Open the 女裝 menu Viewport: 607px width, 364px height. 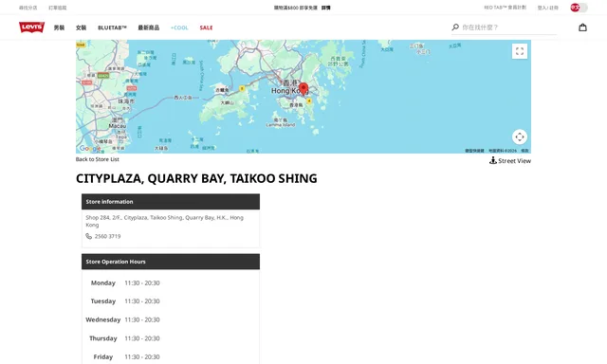click(x=81, y=27)
